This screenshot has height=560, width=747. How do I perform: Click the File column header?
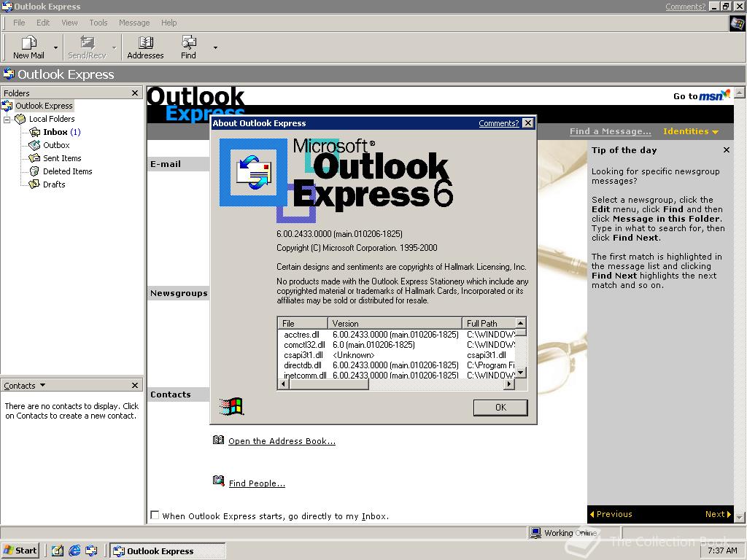303,323
